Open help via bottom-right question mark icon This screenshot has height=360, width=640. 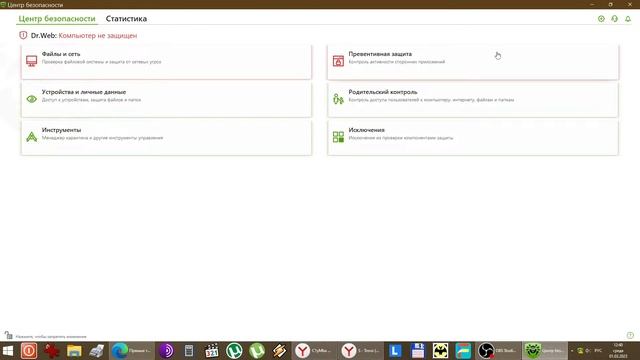tap(630, 336)
